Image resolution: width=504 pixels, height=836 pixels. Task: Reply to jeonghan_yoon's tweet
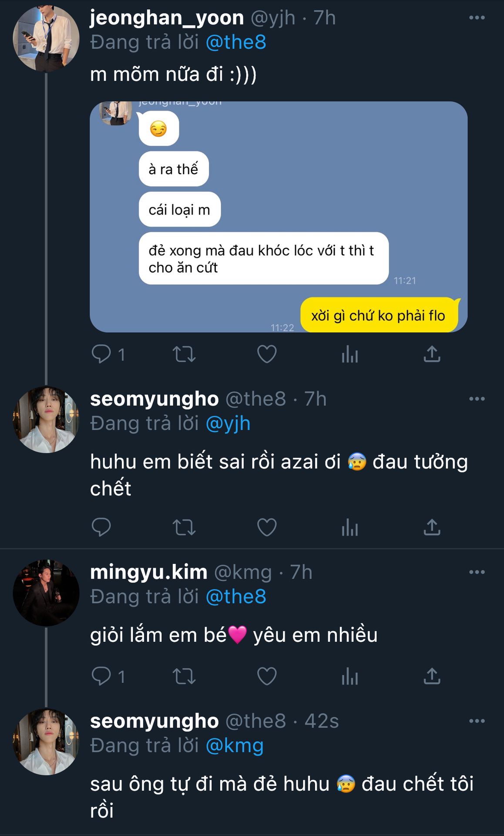point(102,354)
